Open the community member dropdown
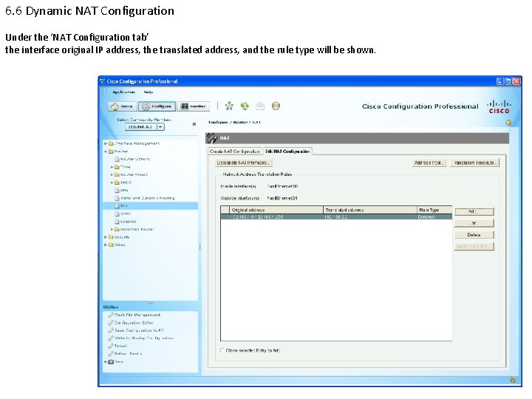 click(160, 127)
